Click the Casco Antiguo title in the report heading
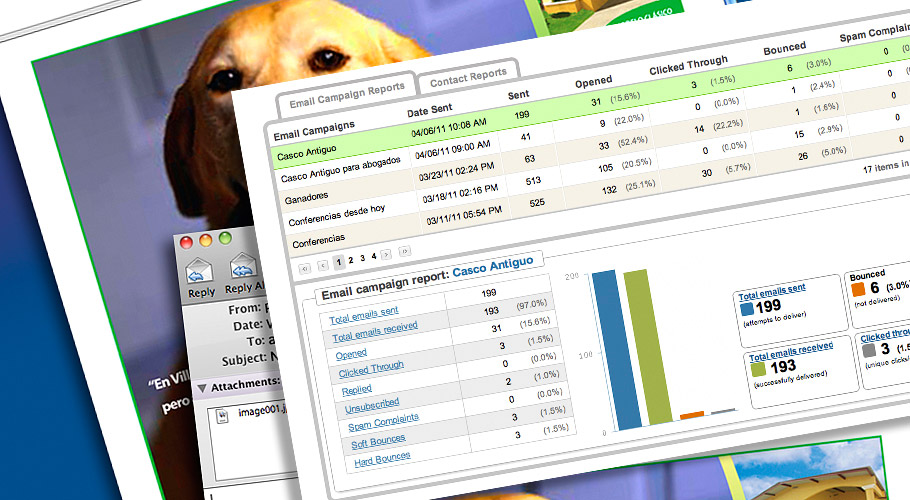Image resolution: width=910 pixels, height=500 pixels. pos(493,266)
